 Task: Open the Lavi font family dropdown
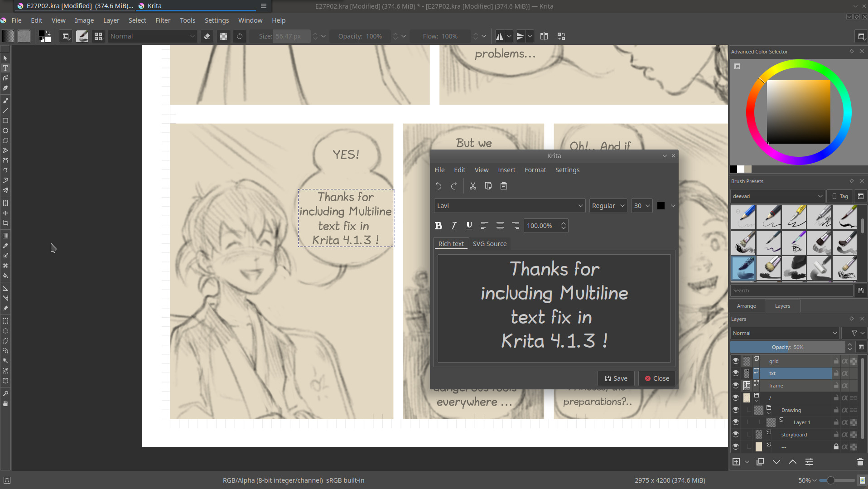pos(509,206)
